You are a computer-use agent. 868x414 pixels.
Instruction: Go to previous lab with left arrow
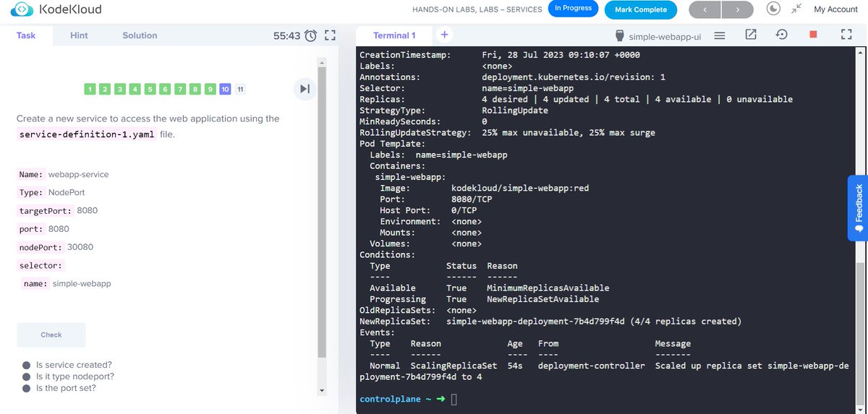(x=705, y=10)
